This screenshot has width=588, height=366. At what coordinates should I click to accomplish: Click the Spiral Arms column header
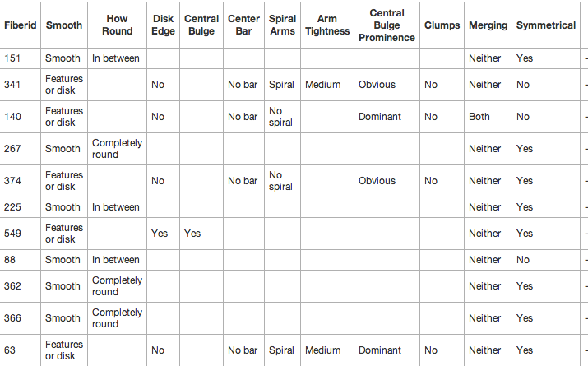[x=282, y=25]
